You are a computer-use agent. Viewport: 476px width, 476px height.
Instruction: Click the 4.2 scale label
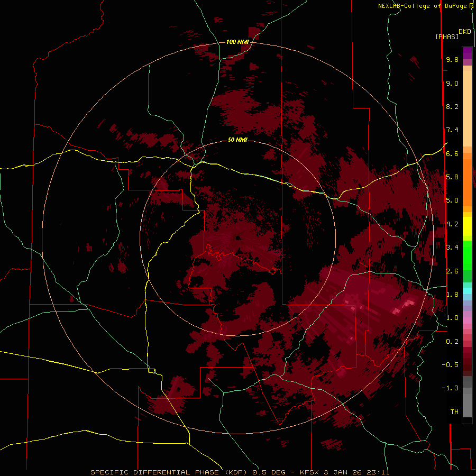coord(452,224)
